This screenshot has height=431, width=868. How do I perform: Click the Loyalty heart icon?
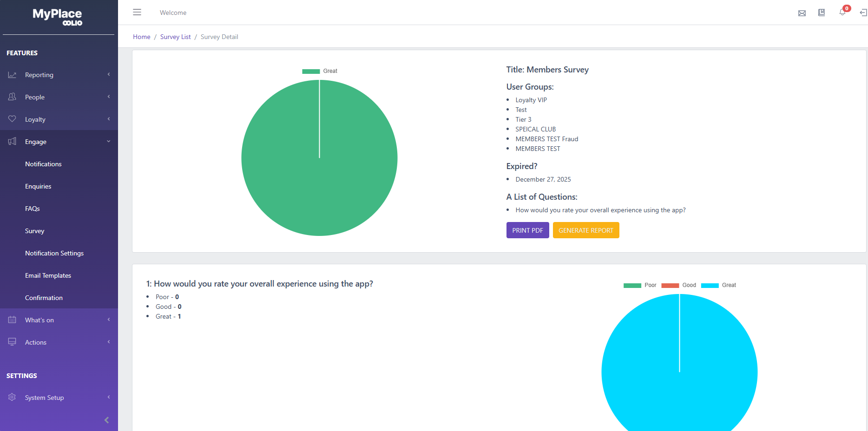(12, 119)
